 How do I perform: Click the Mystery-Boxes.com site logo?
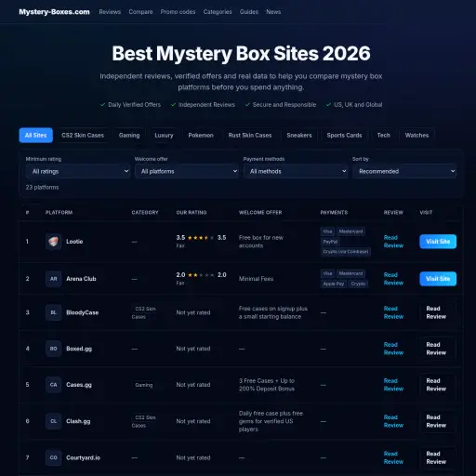54,12
